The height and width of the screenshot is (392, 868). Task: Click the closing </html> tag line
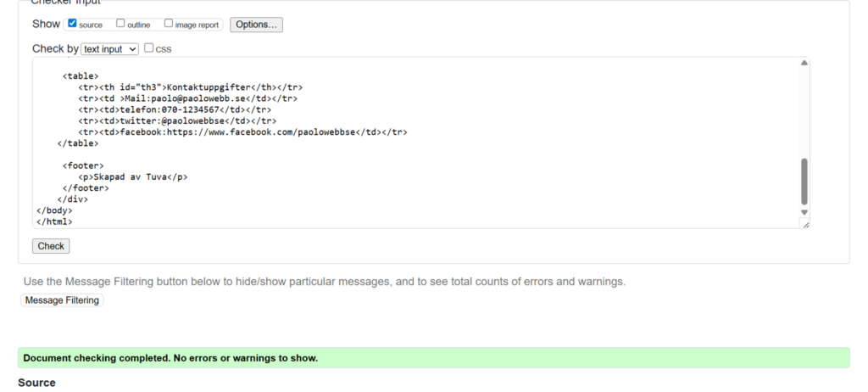tap(54, 221)
